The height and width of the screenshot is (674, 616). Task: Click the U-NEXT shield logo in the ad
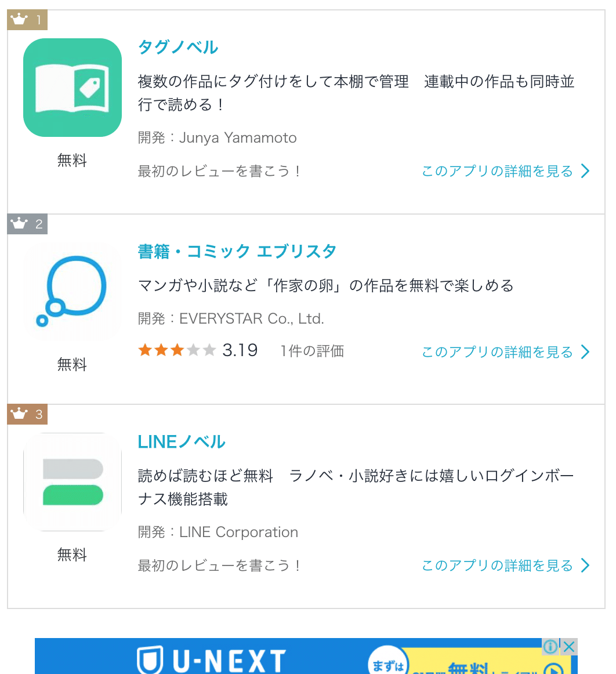coord(150,660)
